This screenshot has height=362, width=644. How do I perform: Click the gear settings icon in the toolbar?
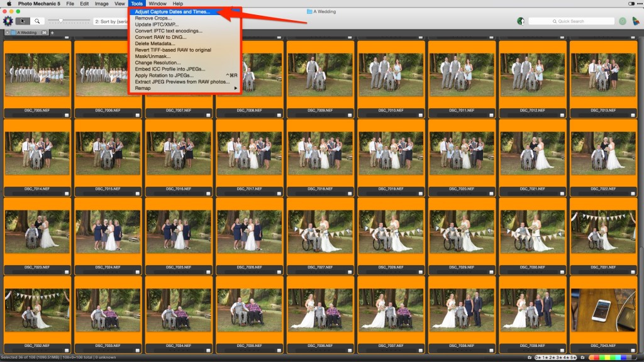[x=8, y=21]
